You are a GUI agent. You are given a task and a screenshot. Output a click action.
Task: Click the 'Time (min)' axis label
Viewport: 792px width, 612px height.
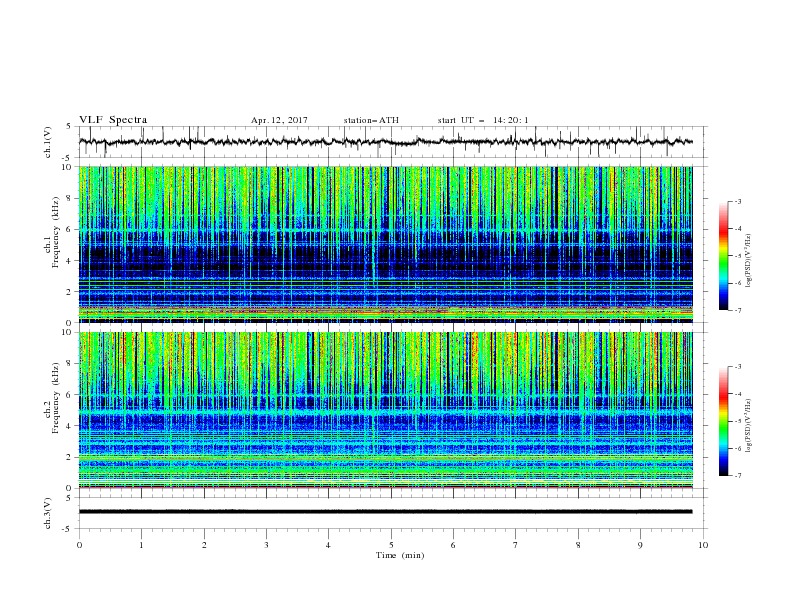click(x=400, y=555)
